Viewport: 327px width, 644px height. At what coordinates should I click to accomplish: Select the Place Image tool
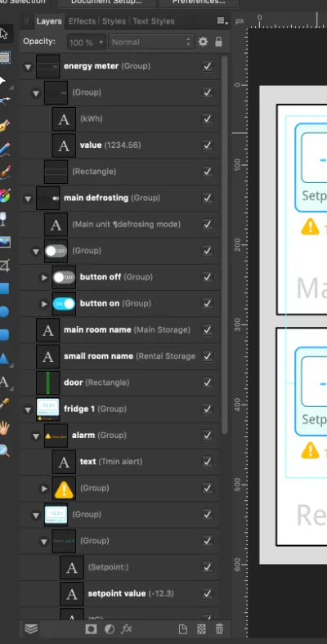4,243
